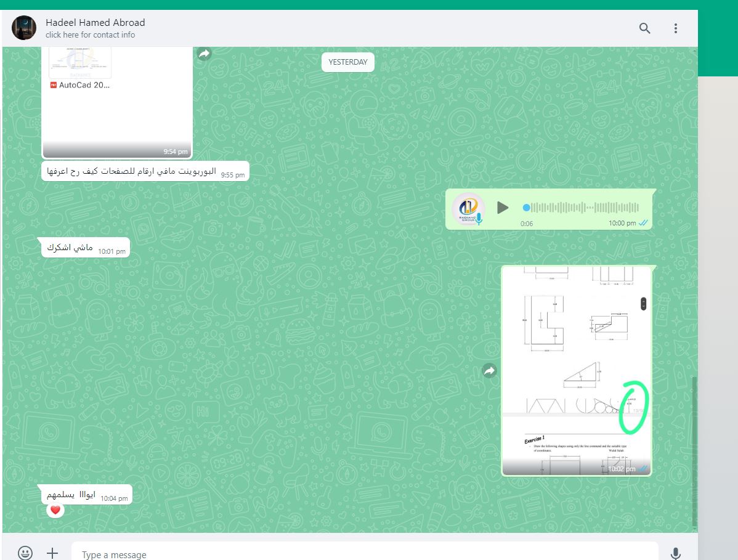The height and width of the screenshot is (560, 738).
Task: Click the 10:04 pm message bubble
Action: (87, 495)
